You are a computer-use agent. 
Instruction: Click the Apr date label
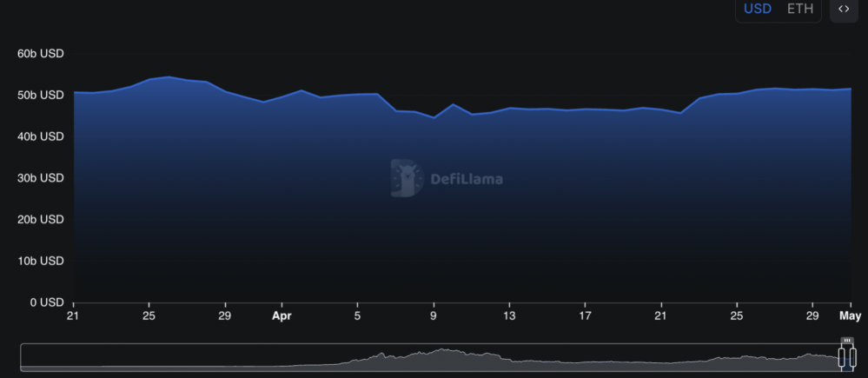(282, 316)
